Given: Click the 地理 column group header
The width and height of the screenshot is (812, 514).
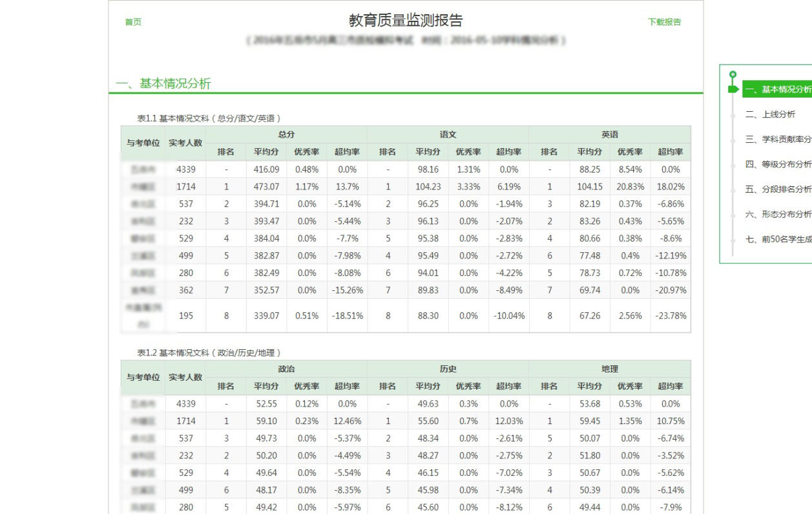Looking at the screenshot, I should coord(609,369).
